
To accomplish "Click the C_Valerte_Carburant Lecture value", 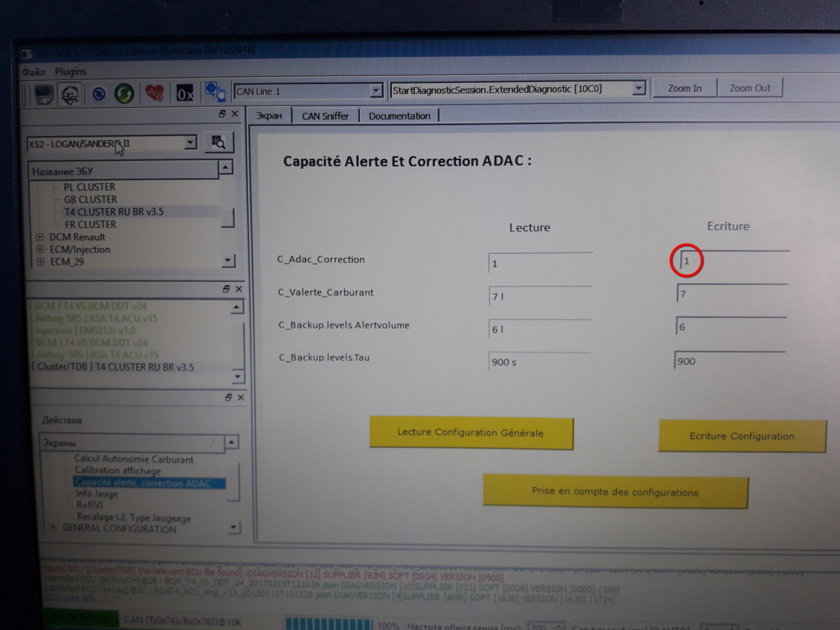I will [540, 296].
